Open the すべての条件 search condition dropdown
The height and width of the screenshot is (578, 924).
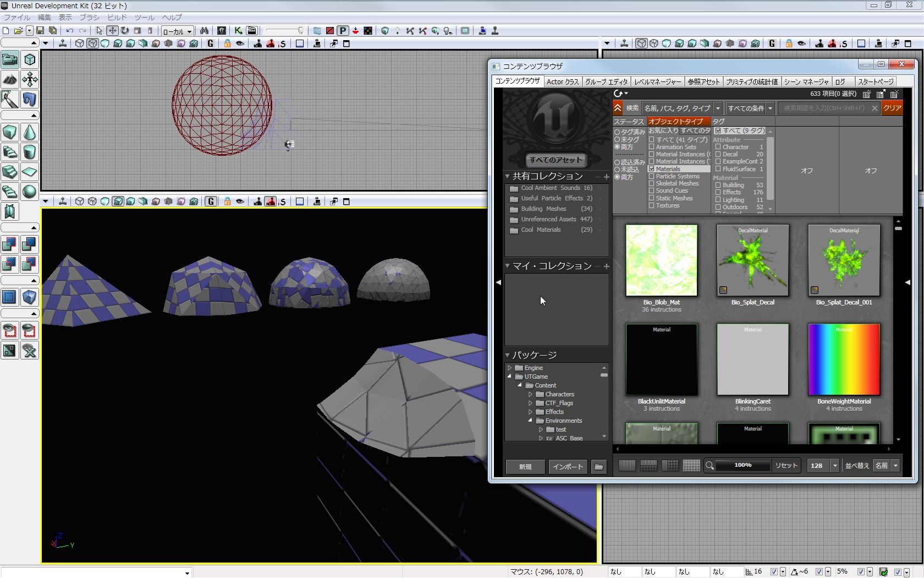(750, 108)
